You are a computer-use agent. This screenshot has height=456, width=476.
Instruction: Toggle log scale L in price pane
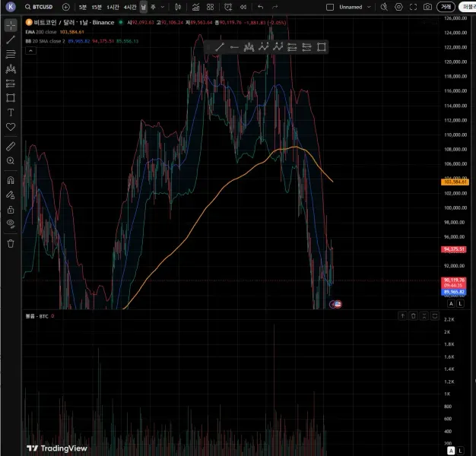point(461,304)
